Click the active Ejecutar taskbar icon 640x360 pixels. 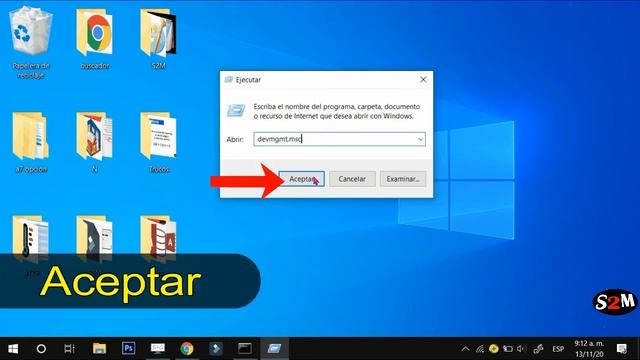pos(274,349)
